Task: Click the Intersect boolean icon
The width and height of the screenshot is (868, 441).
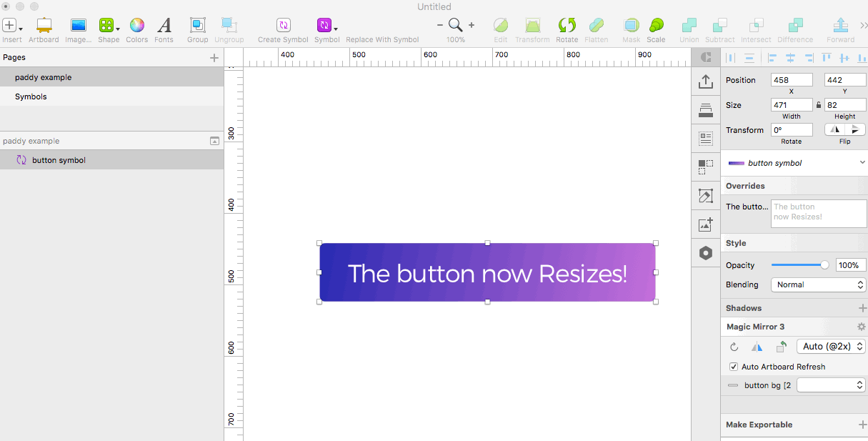Action: [x=756, y=26]
